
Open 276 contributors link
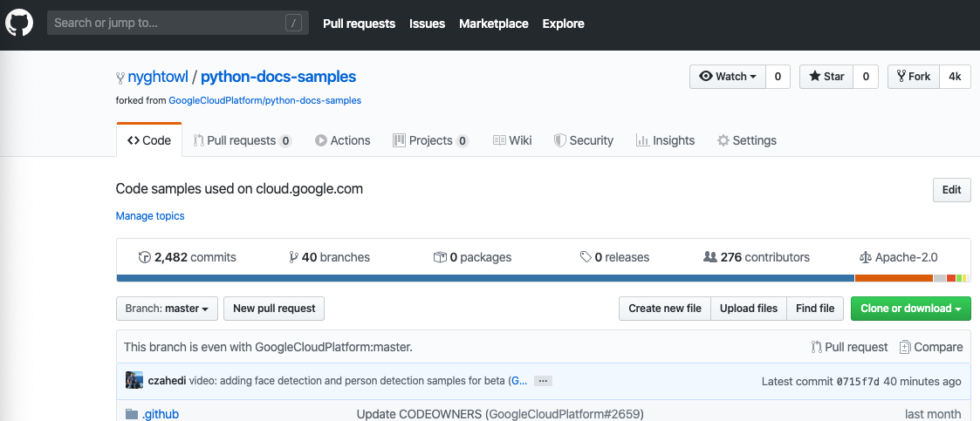pos(757,257)
